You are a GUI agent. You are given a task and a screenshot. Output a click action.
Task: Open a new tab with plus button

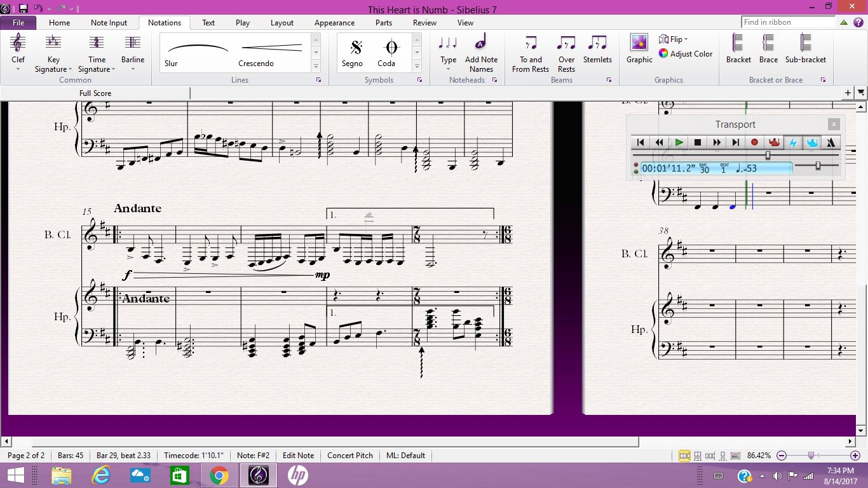click(x=848, y=93)
